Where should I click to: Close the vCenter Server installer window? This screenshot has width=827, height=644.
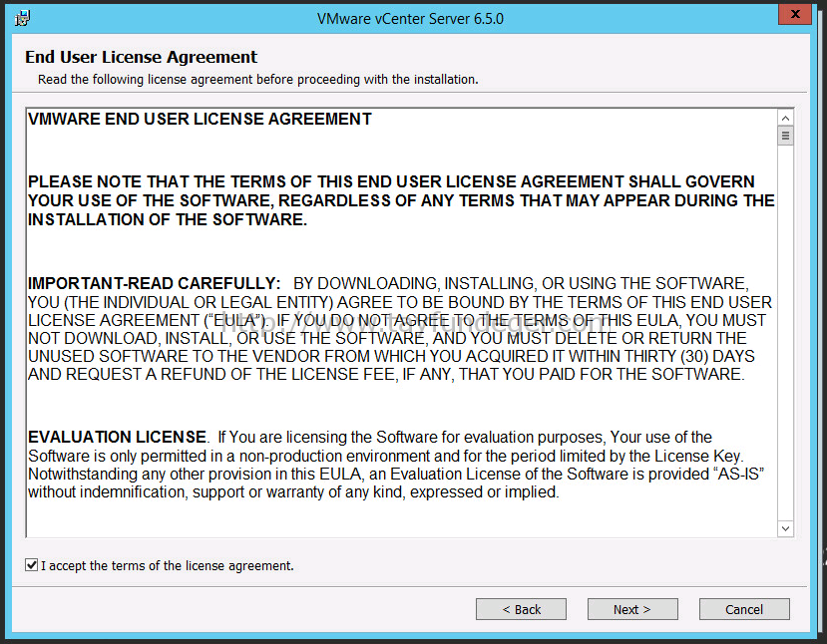tap(795, 14)
